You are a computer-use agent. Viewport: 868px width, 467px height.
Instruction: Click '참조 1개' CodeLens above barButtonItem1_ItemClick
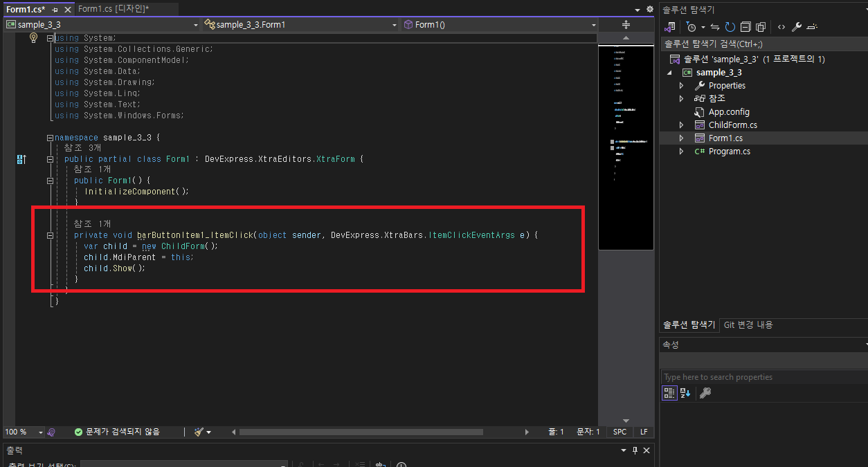tap(93, 224)
